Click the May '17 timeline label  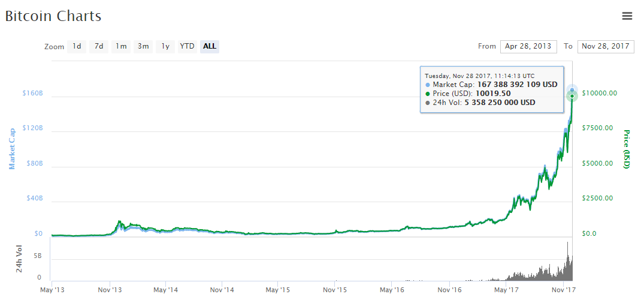pos(507,290)
